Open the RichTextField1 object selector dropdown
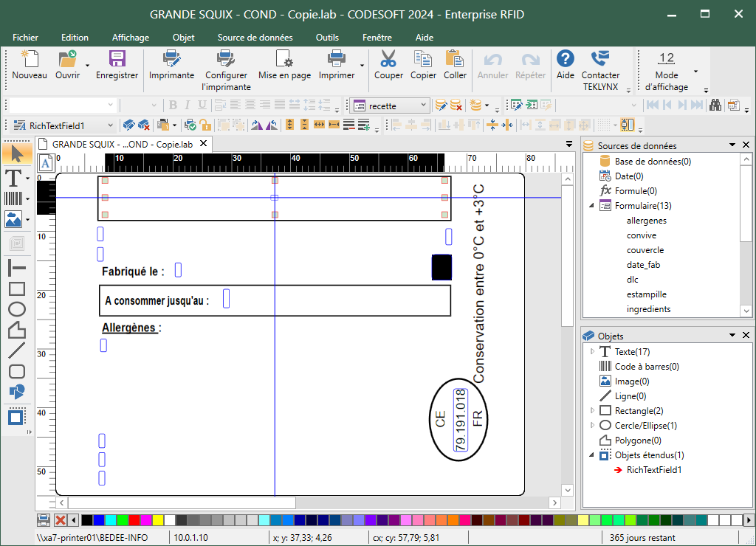The image size is (756, 546). tap(111, 125)
